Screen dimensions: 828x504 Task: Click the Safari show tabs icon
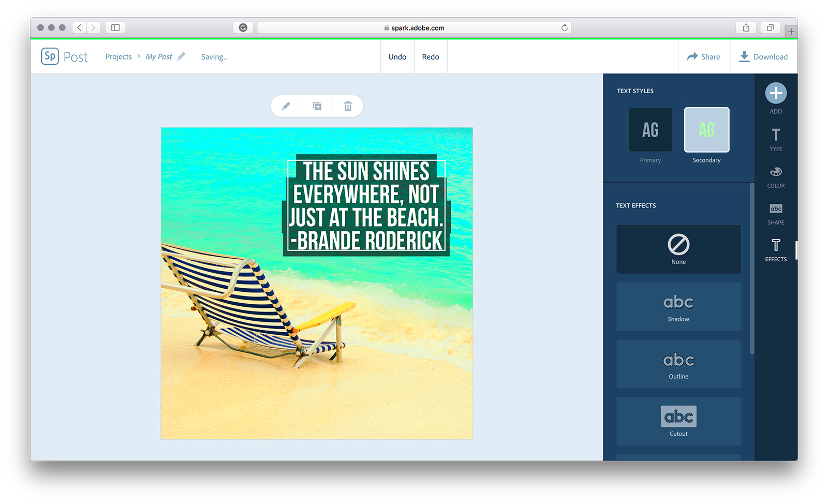pyautogui.click(x=770, y=27)
